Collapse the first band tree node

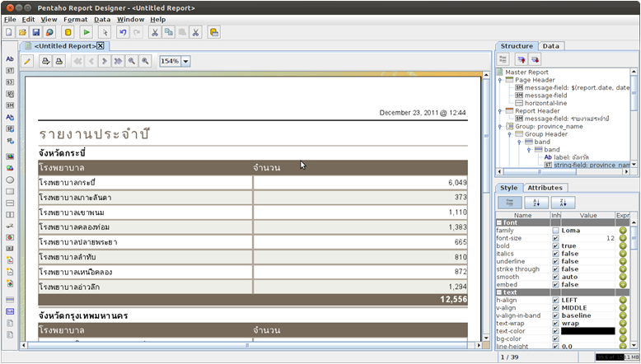[x=519, y=142]
